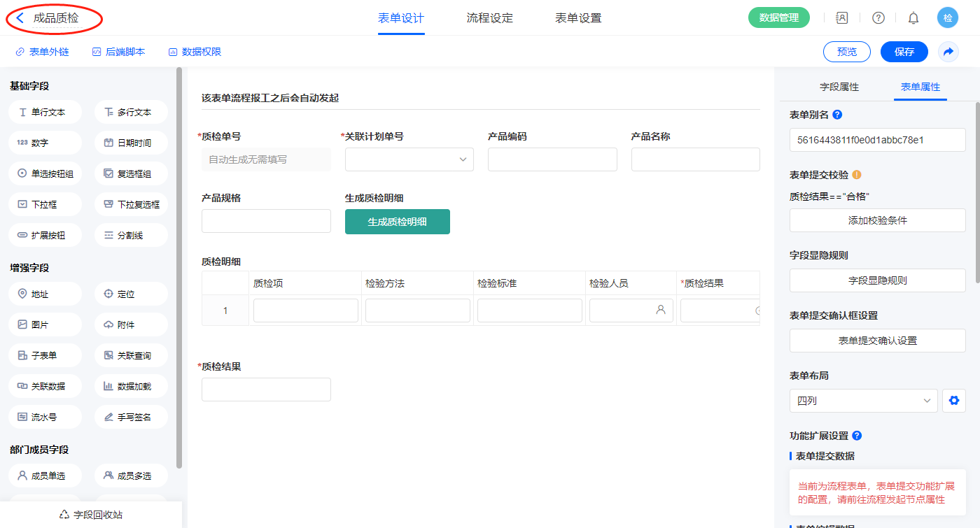Click the 表单别名 help icon
This screenshot has width=980, height=528.
pyautogui.click(x=837, y=115)
